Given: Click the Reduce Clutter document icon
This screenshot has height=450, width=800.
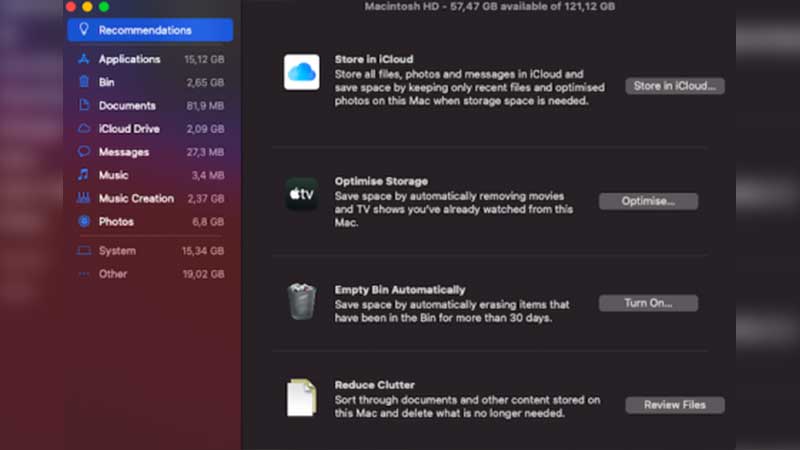Looking at the screenshot, I should [x=301, y=397].
